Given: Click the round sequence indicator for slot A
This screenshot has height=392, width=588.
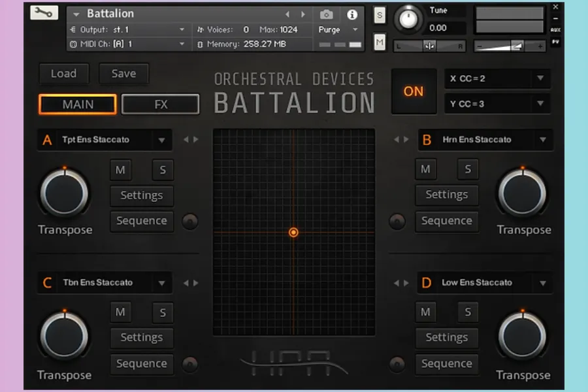Looking at the screenshot, I should point(190,221).
